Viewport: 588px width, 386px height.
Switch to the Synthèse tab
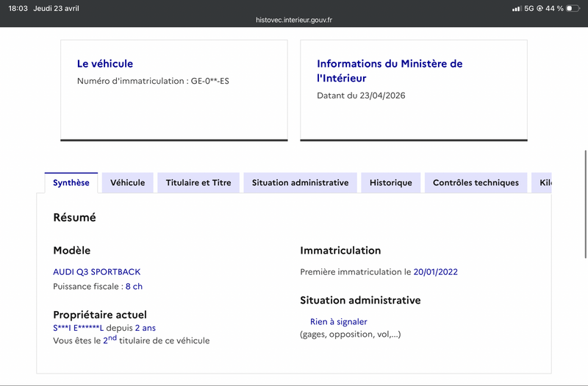[71, 183]
